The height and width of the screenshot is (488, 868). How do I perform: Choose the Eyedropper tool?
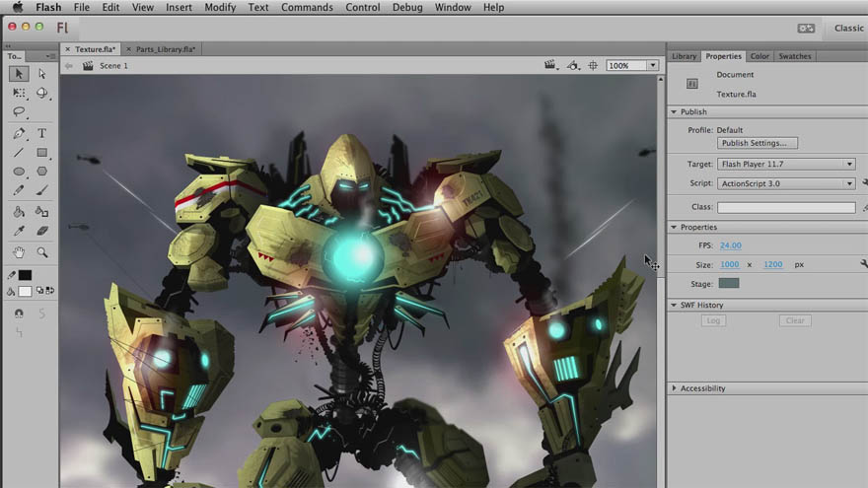coord(19,231)
